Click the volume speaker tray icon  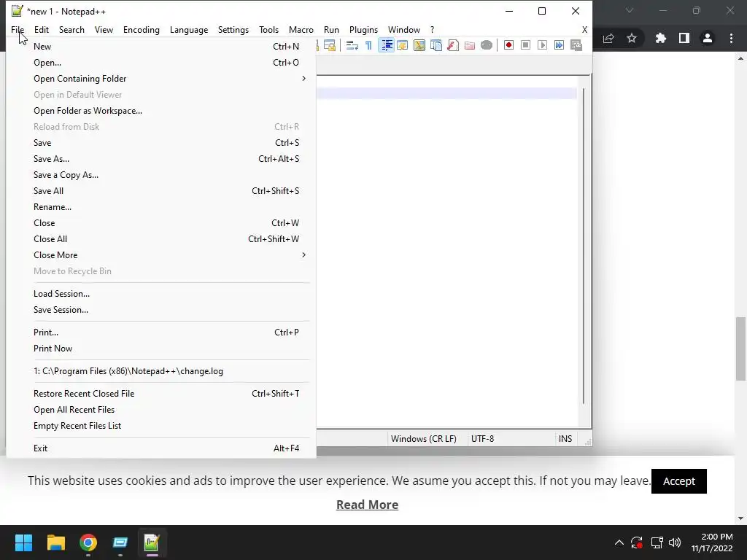click(x=675, y=542)
